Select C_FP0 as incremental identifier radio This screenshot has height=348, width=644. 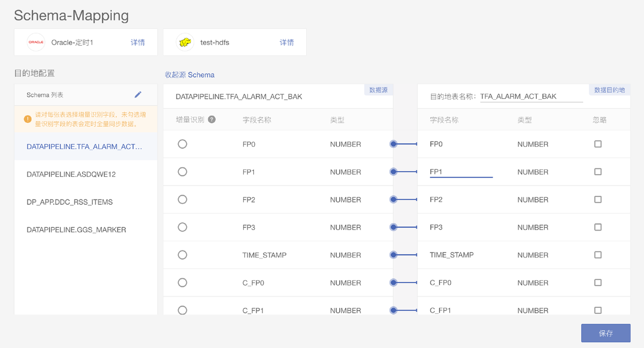pyautogui.click(x=182, y=283)
